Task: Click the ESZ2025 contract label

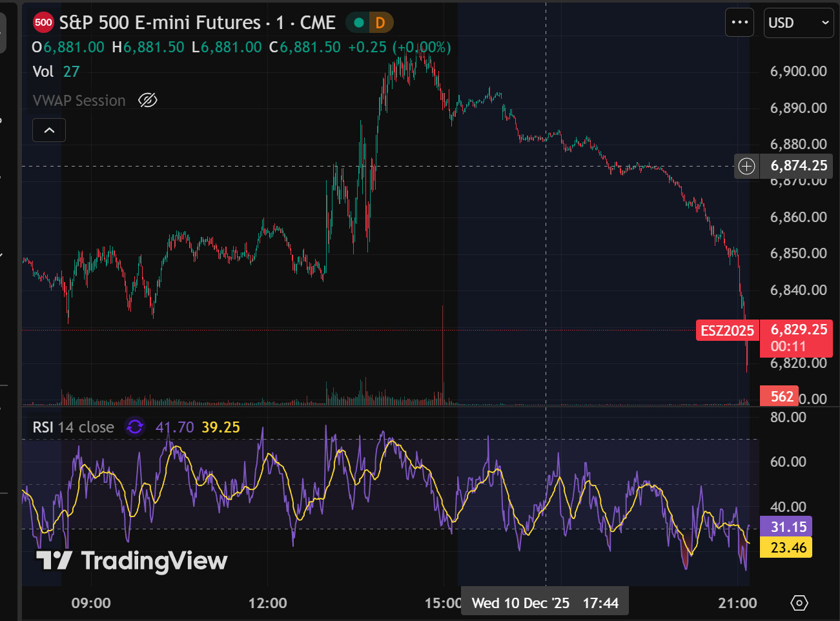Action: coord(728,331)
